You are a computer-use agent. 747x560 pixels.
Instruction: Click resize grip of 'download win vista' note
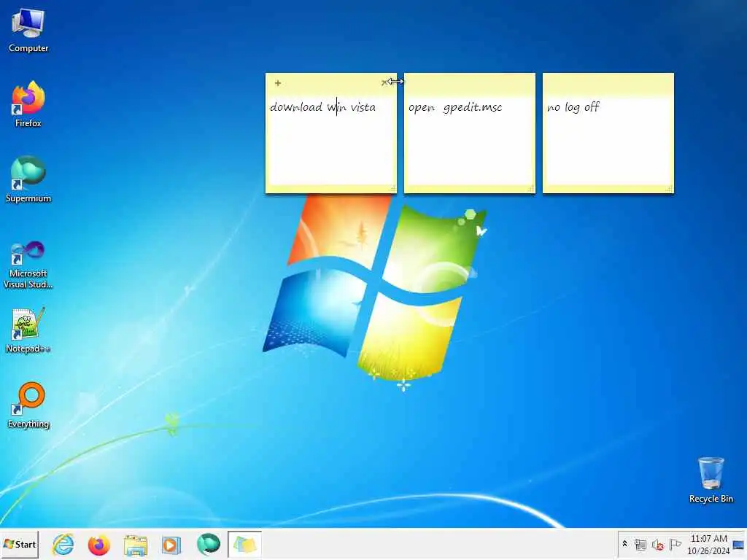coord(392,189)
